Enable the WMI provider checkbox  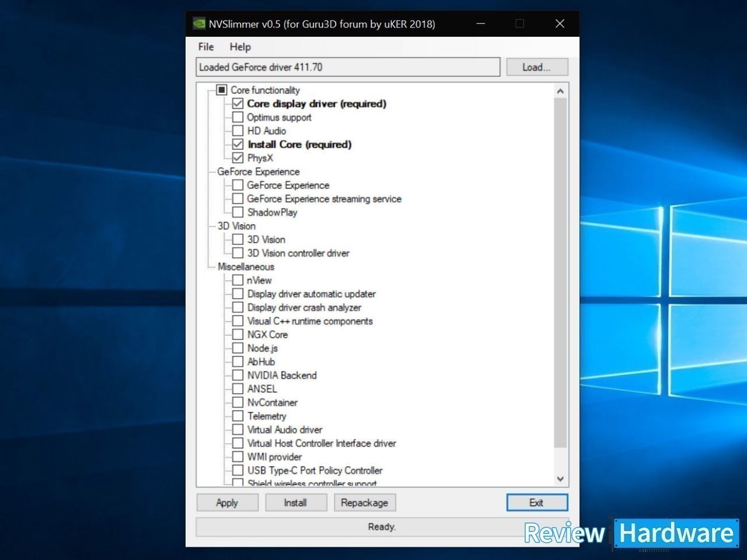pos(238,457)
